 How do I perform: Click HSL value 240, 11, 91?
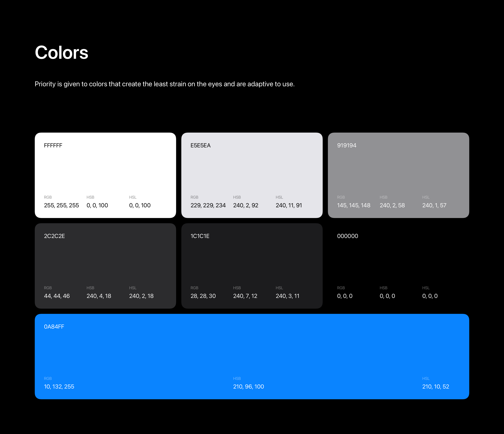pos(289,205)
